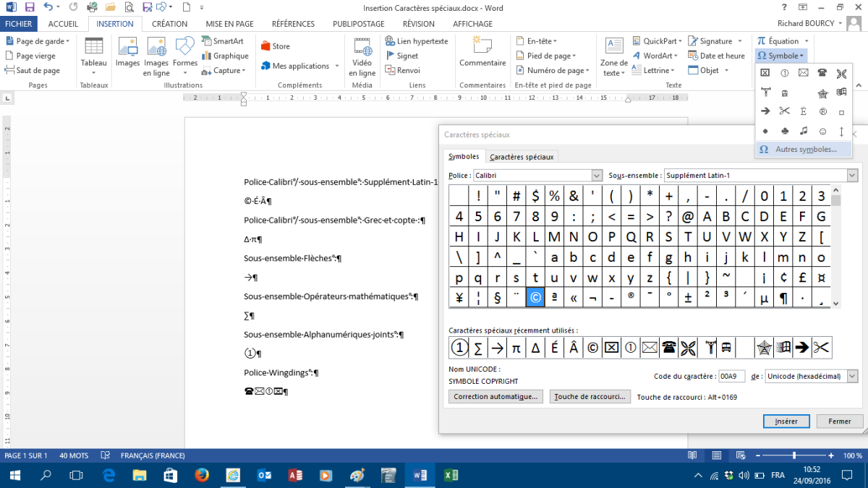Choose the smiley face in the Symbole gallery
This screenshot has width=868, height=488.
822,132
